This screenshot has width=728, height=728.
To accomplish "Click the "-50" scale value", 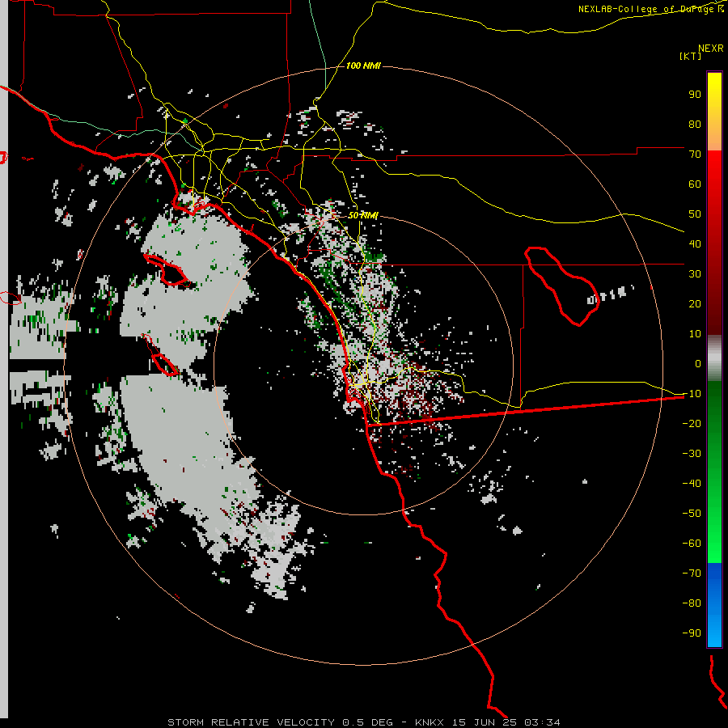I will [692, 513].
